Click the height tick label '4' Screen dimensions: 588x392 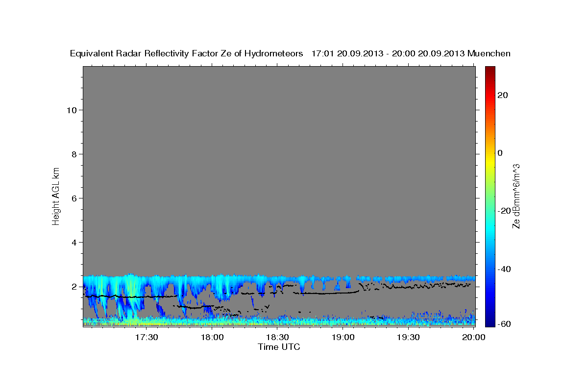point(73,242)
